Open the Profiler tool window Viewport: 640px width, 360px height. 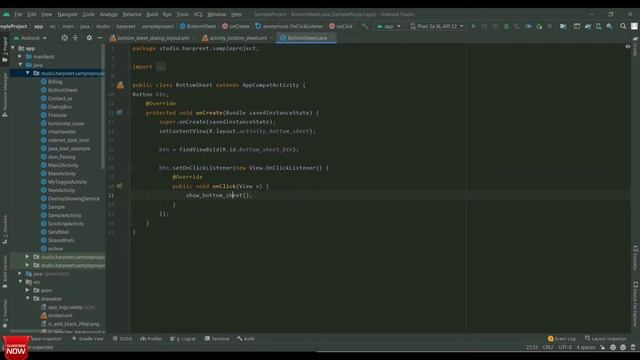[151, 339]
